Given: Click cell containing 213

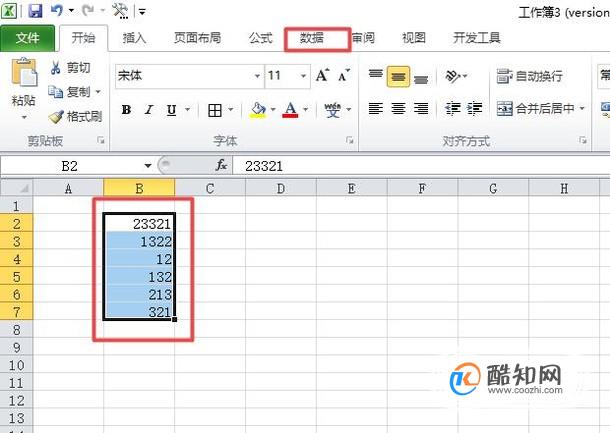Looking at the screenshot, I should point(139,295).
